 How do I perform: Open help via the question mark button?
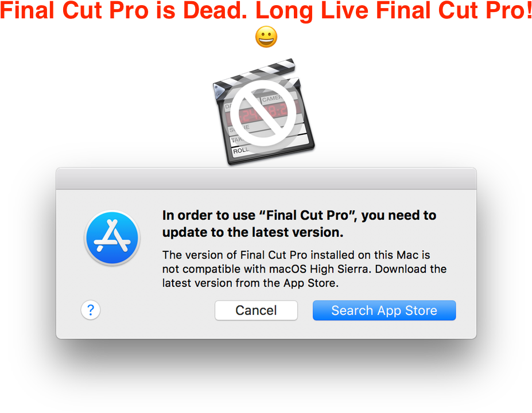pyautogui.click(x=91, y=310)
